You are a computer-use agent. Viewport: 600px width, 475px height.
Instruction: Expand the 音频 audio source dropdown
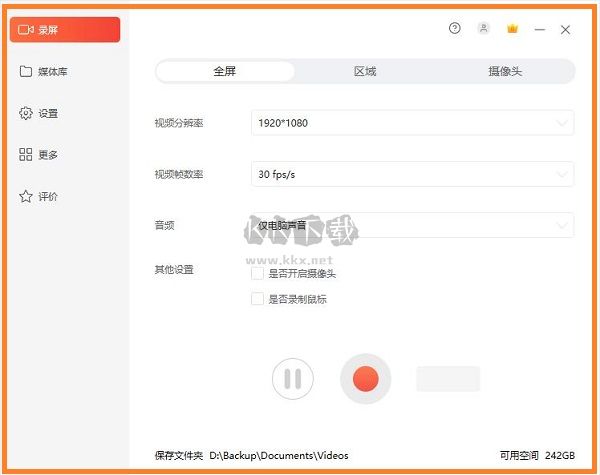pos(412,225)
